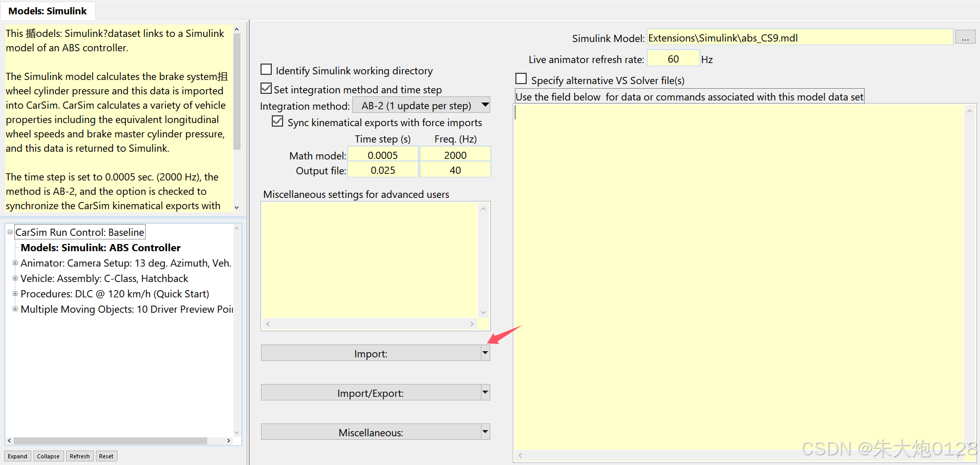Click the Miscellaneous: button
Viewport: 980px width, 465px height.
(371, 432)
